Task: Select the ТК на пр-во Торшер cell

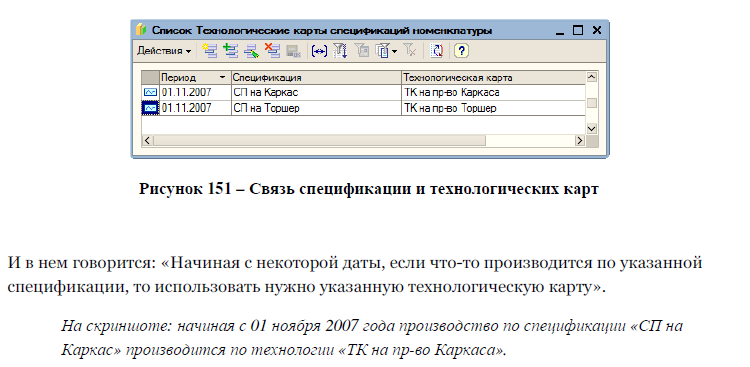Action: point(493,108)
